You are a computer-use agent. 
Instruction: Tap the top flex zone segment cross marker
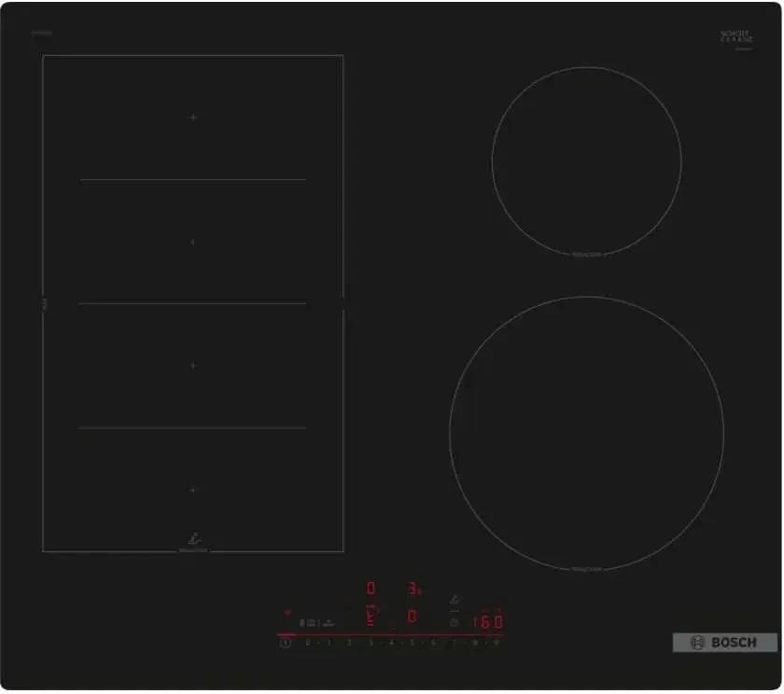tap(193, 118)
